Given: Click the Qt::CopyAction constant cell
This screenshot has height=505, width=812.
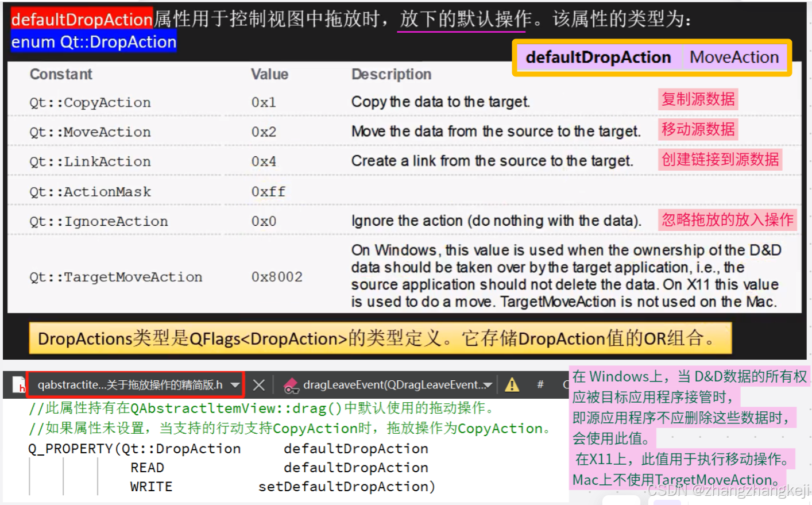Looking at the screenshot, I should (x=90, y=102).
